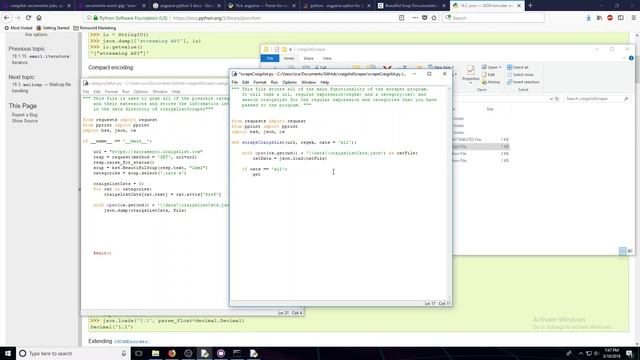Open the Windows Start menu
This screenshot has width=640, height=360.
click(8, 353)
